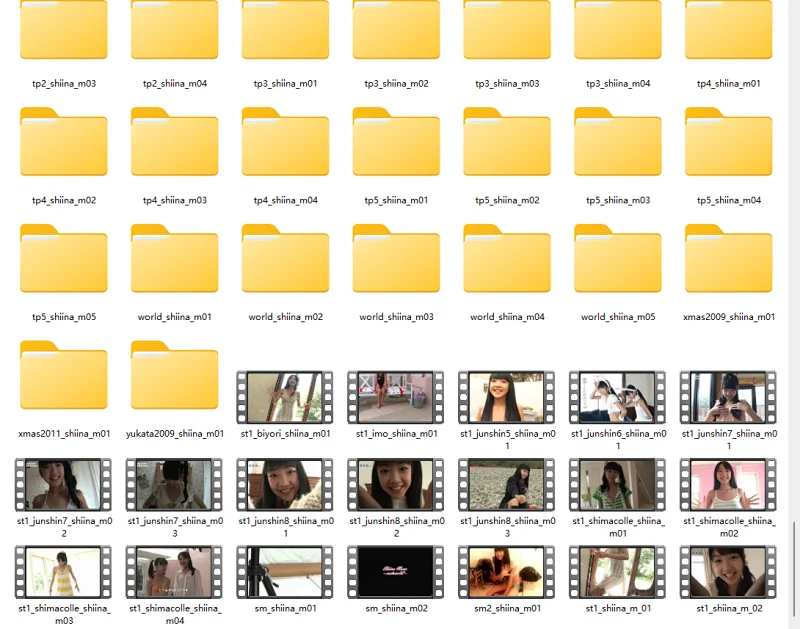Select the st1_junshin8_shiina_m01 video thumbnail
The height and width of the screenshot is (629, 800).
tap(285, 485)
